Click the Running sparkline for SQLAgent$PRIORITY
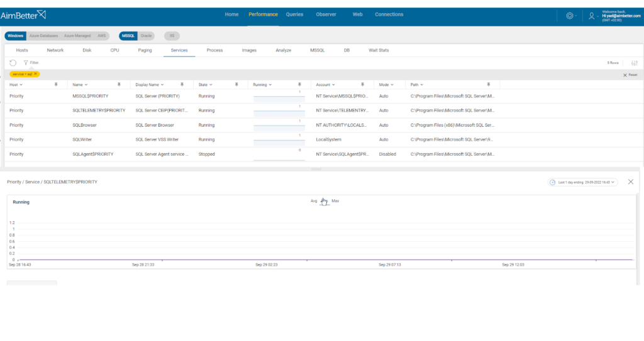This screenshot has width=644, height=341. [x=279, y=154]
